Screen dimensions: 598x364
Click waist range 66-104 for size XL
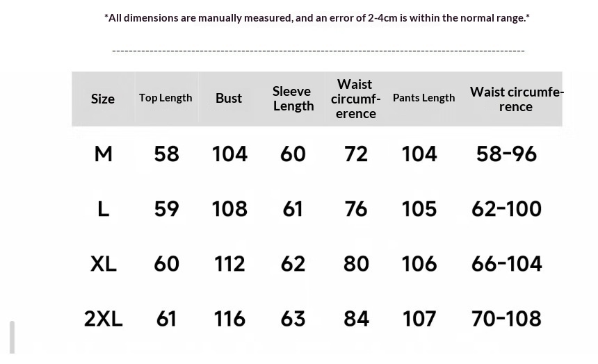(506, 263)
